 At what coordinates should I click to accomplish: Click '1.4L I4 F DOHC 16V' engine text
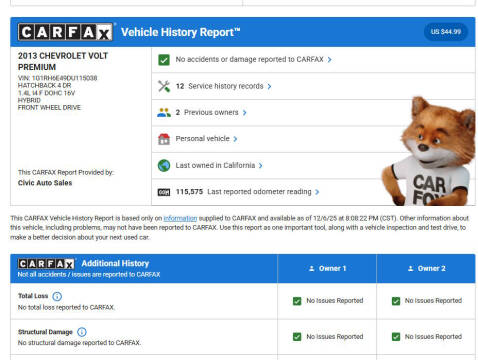click(x=47, y=93)
